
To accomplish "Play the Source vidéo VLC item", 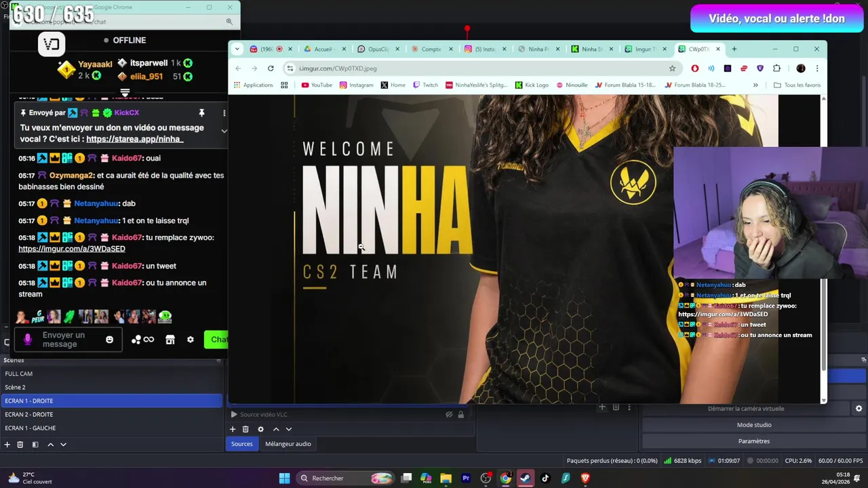I will tap(234, 414).
